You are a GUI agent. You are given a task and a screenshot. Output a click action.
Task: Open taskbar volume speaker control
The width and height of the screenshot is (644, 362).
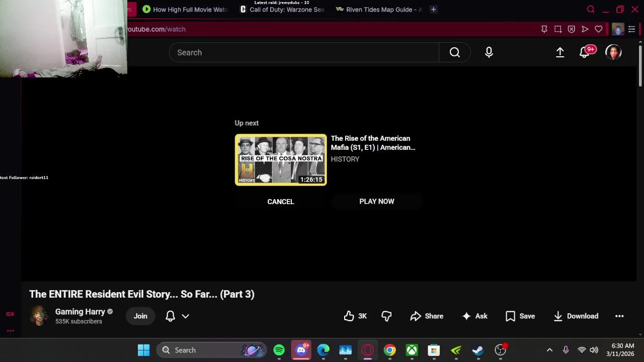coord(594,350)
